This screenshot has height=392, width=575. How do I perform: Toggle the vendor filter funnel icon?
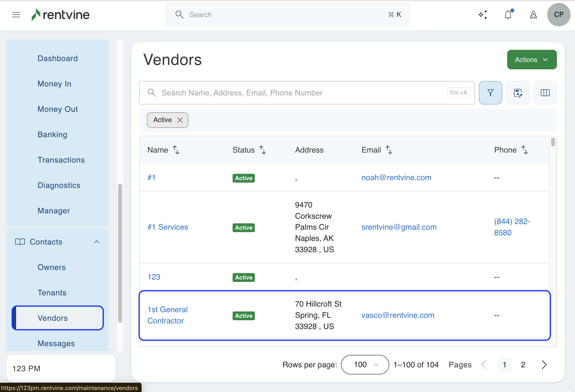click(490, 93)
